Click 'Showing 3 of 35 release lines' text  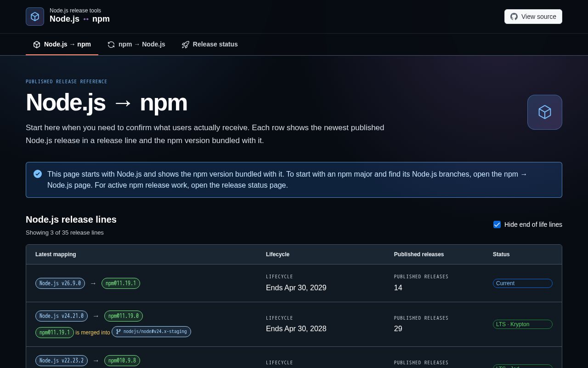coord(65,233)
